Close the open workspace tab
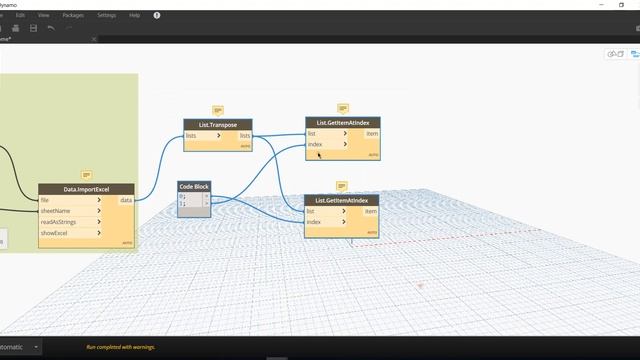 pyautogui.click(x=94, y=39)
